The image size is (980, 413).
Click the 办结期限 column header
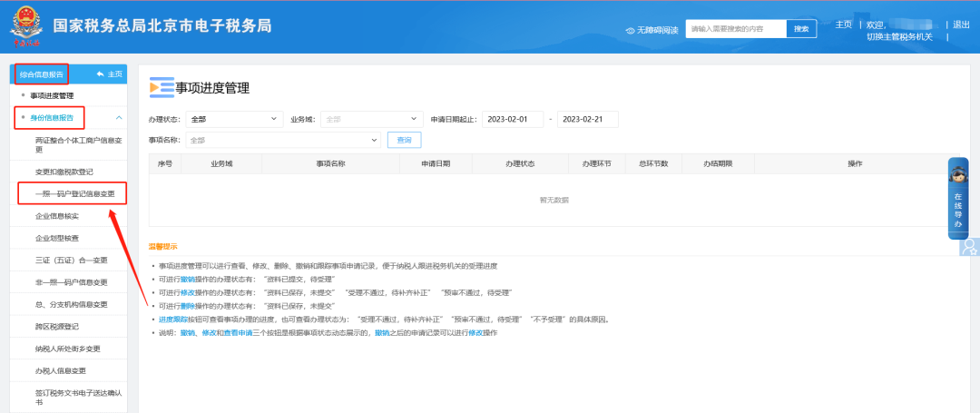[x=718, y=163]
